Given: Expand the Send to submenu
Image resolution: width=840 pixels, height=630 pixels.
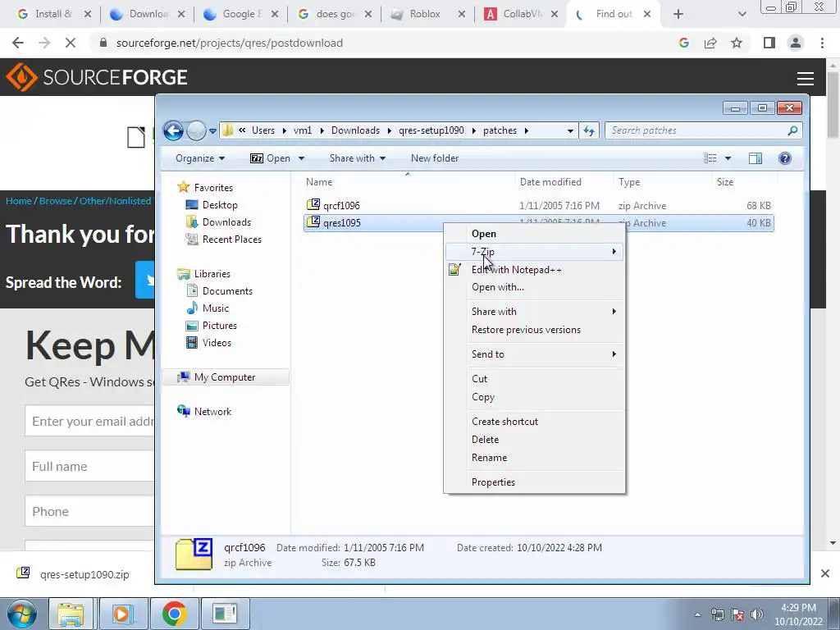Looking at the screenshot, I should (x=534, y=354).
